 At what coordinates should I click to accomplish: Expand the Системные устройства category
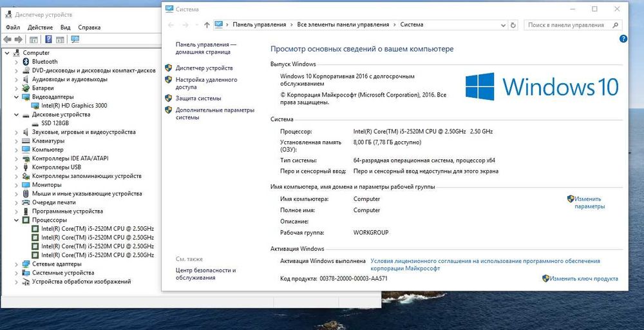click(17, 273)
